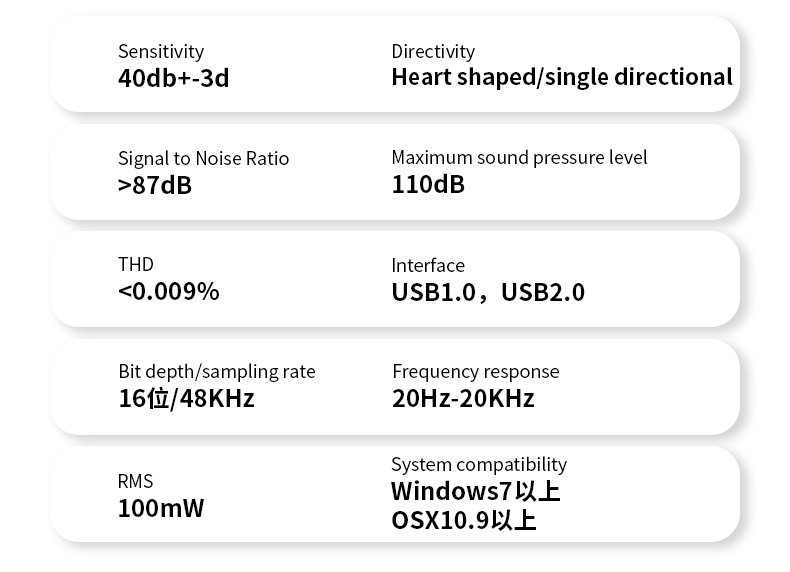Select the <0.009% value
This screenshot has width=790, height=572.
coord(168,292)
